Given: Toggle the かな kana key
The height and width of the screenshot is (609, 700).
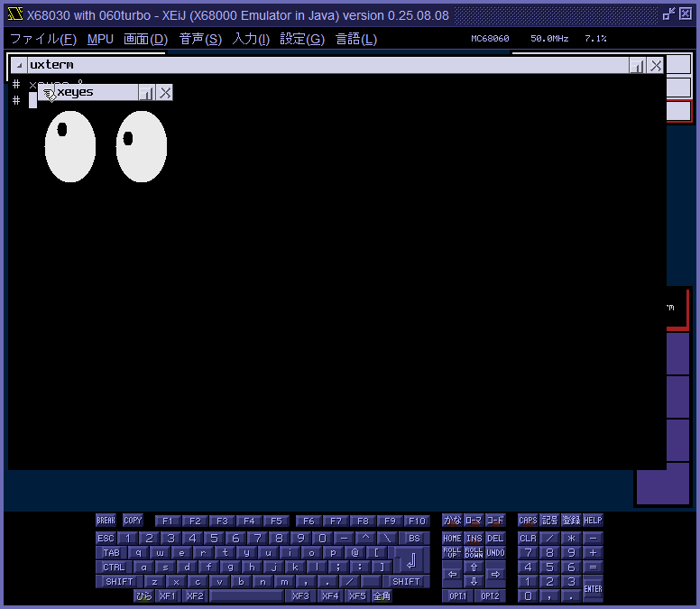Looking at the screenshot, I should click(x=452, y=521).
